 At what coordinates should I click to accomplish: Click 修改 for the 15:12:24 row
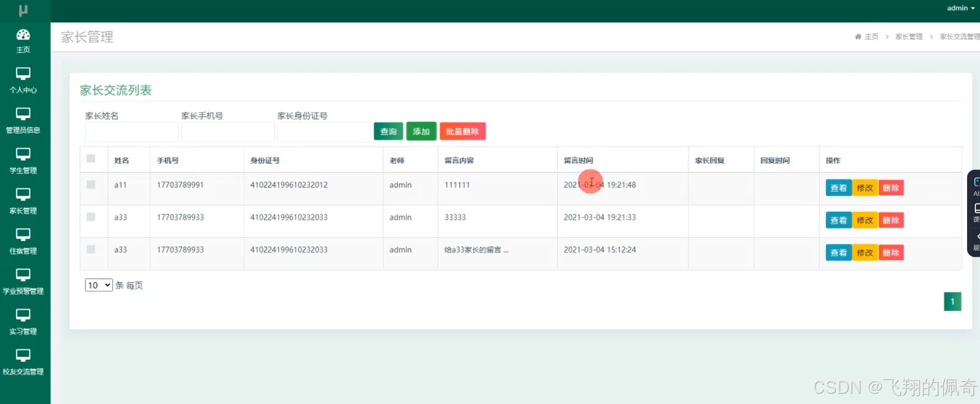(865, 253)
